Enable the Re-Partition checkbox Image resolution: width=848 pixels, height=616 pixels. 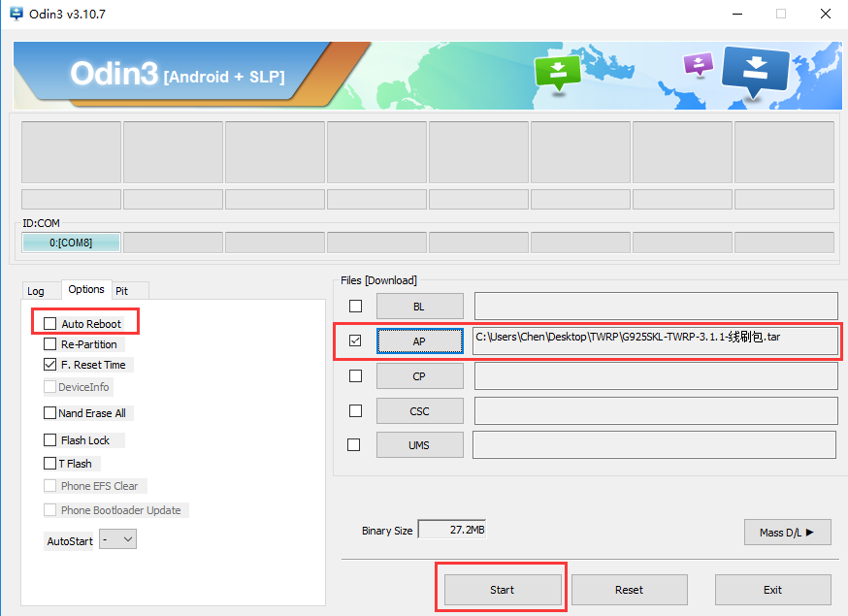49,344
